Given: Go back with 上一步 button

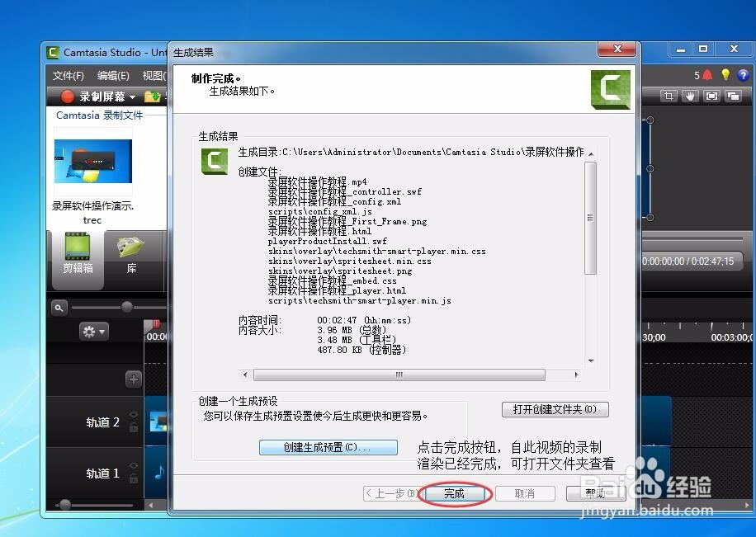Looking at the screenshot, I should [391, 493].
